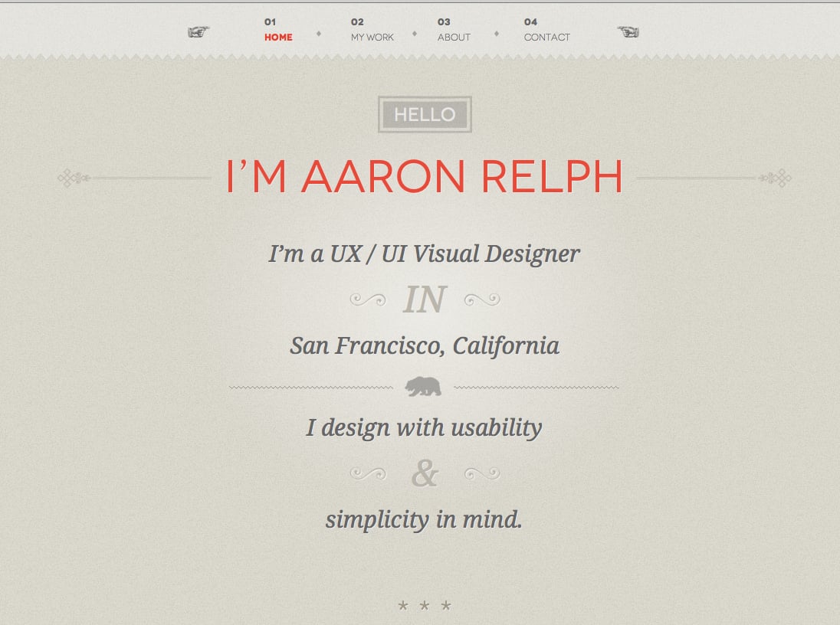840x625 pixels.
Task: Click the swirl flourish right of 'IN'
Action: [481, 299]
